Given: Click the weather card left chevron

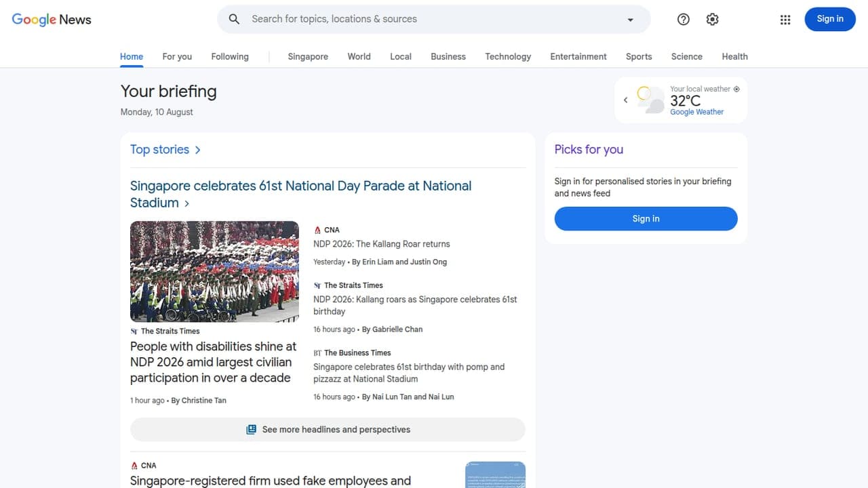Looking at the screenshot, I should pos(625,100).
